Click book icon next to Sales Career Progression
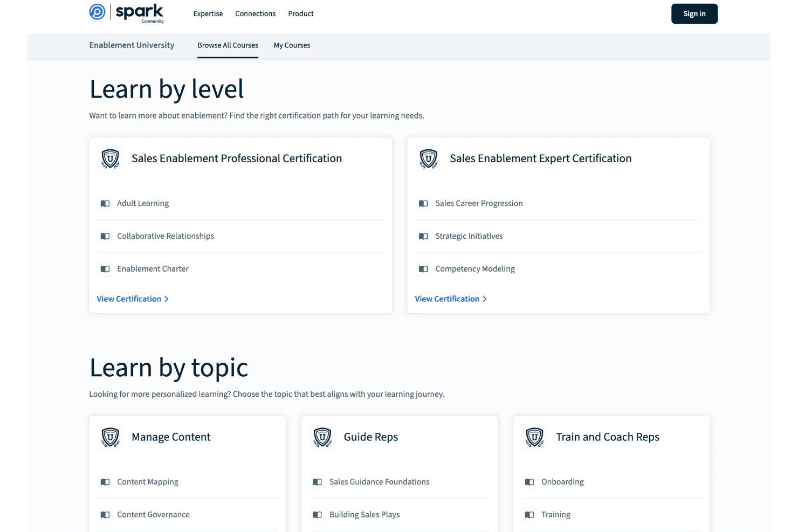This screenshot has height=532, width=798. 423,204
